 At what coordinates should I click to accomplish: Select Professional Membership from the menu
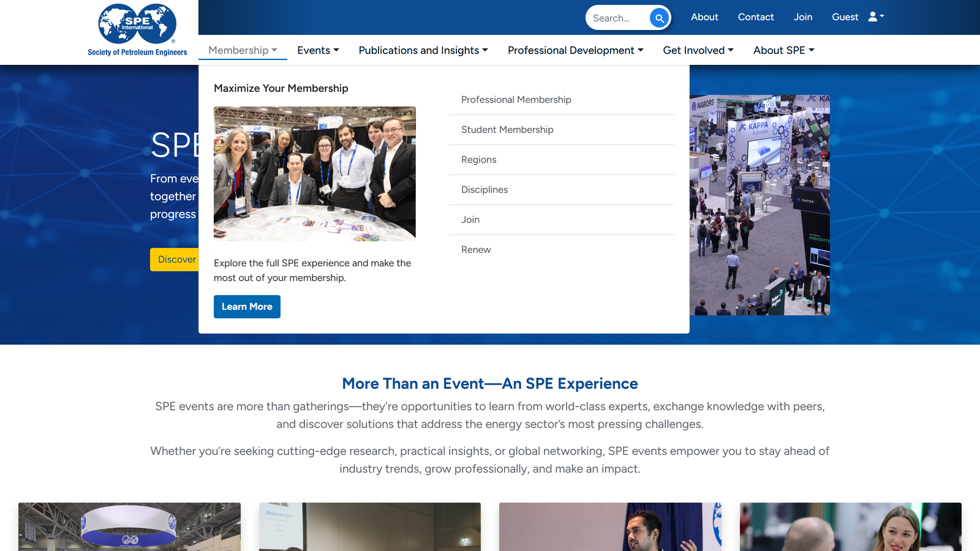(516, 100)
